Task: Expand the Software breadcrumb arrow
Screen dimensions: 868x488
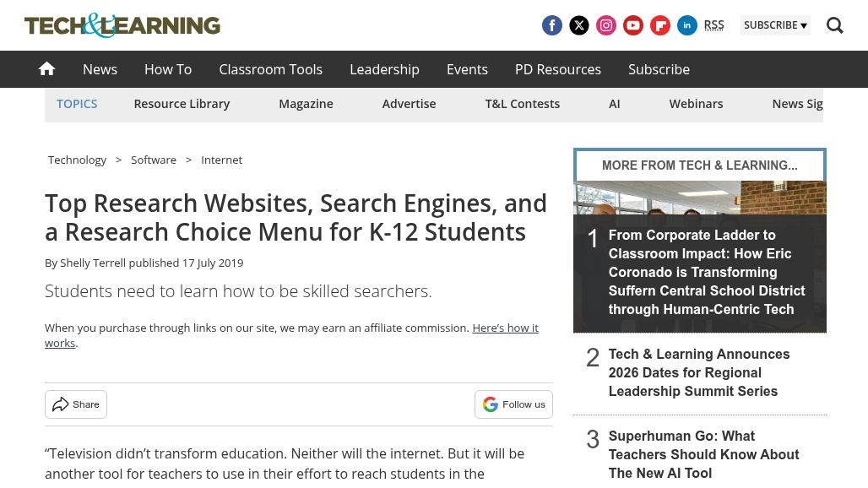Action: [x=188, y=160]
